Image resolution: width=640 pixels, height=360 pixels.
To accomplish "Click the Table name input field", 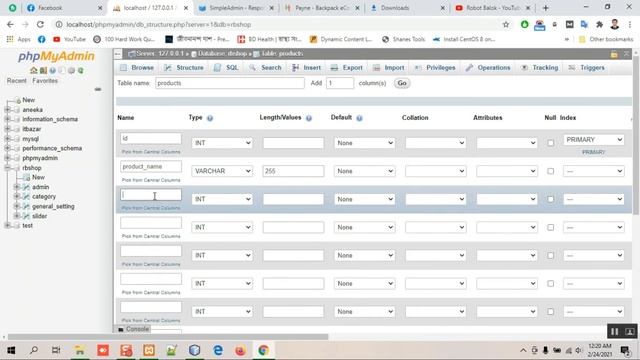I will 230,83.
